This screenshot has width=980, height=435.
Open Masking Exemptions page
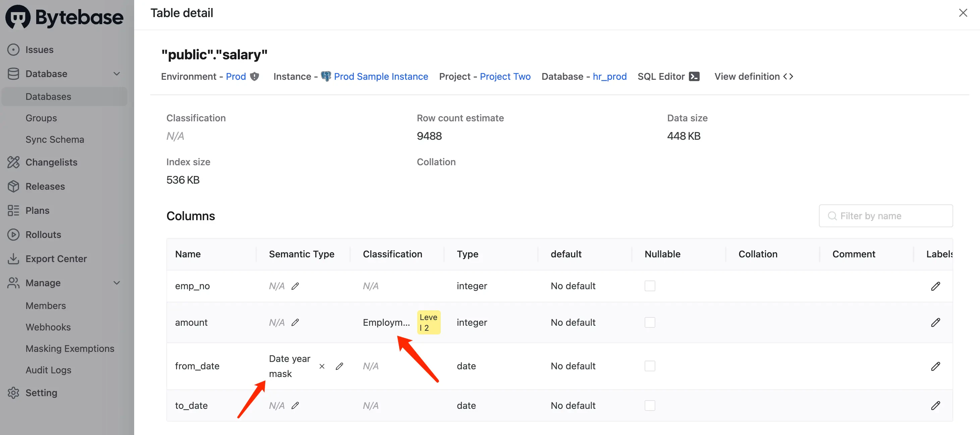(70, 349)
